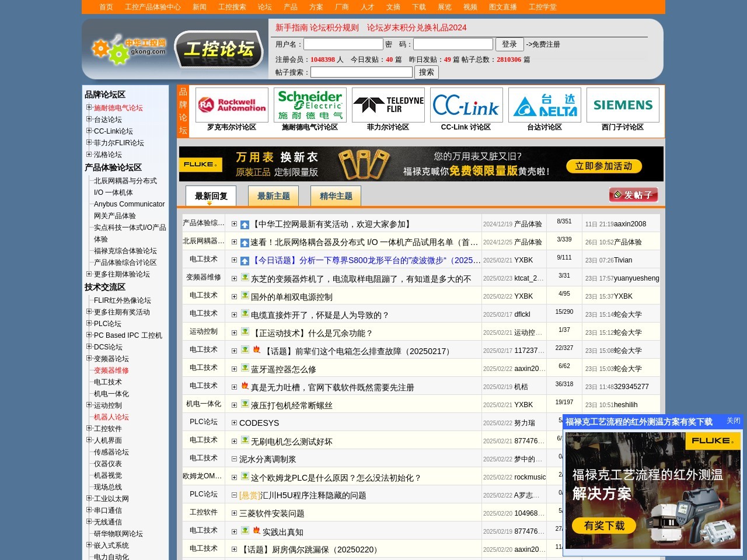
Task: Open 变频器维修 in sidebar tree
Action: 111,370
